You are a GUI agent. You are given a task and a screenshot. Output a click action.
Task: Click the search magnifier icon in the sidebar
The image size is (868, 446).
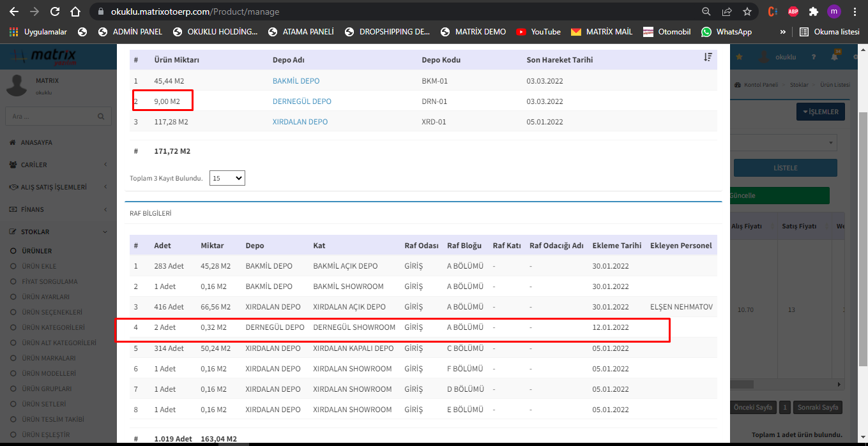[101, 117]
